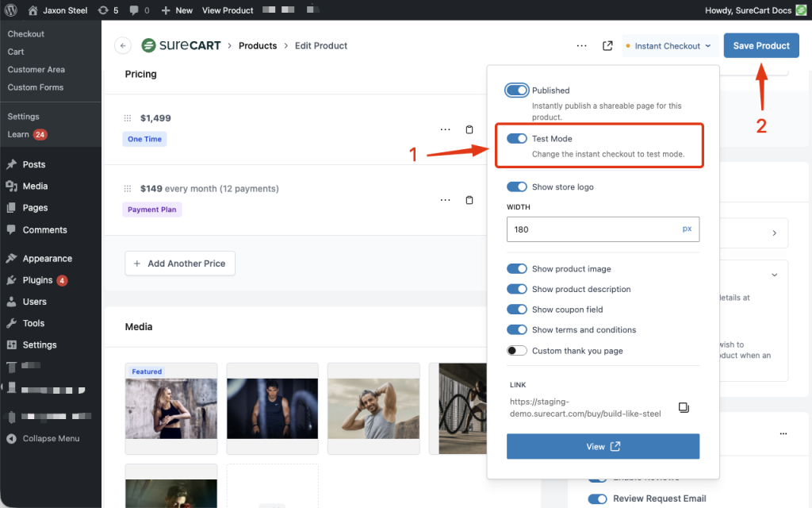Screen dimensions: 812x508
Task: Open the Instant Checkout dropdown
Action: point(668,45)
